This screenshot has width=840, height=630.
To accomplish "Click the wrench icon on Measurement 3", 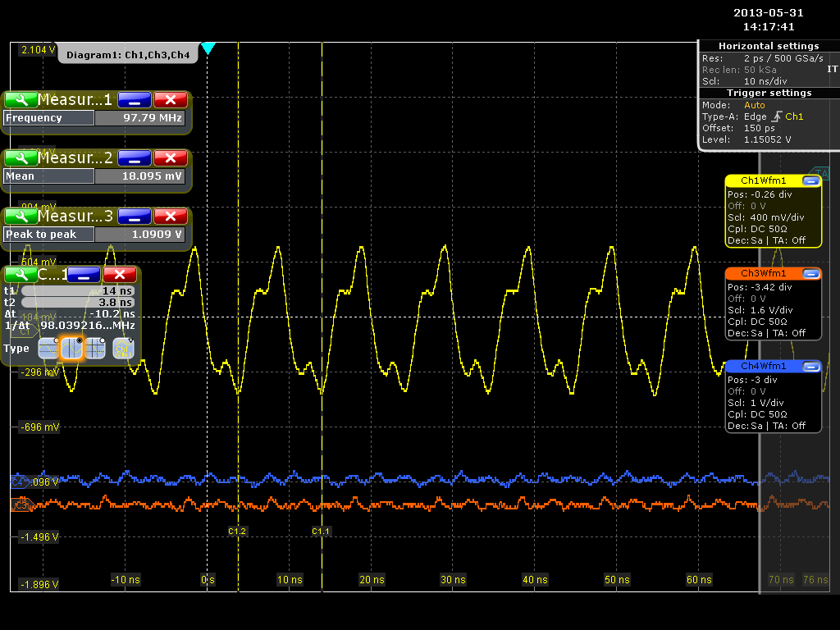I will tap(21, 217).
